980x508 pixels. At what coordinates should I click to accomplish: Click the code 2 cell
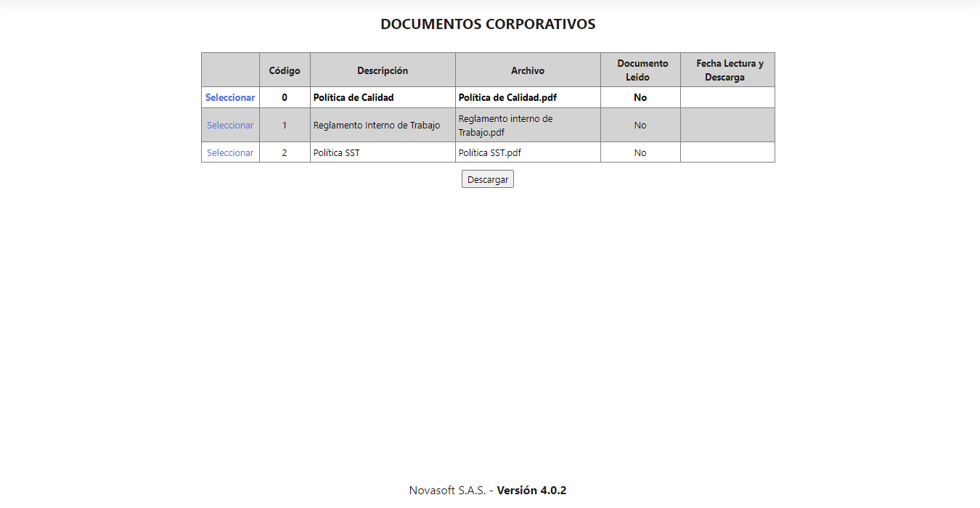(285, 152)
